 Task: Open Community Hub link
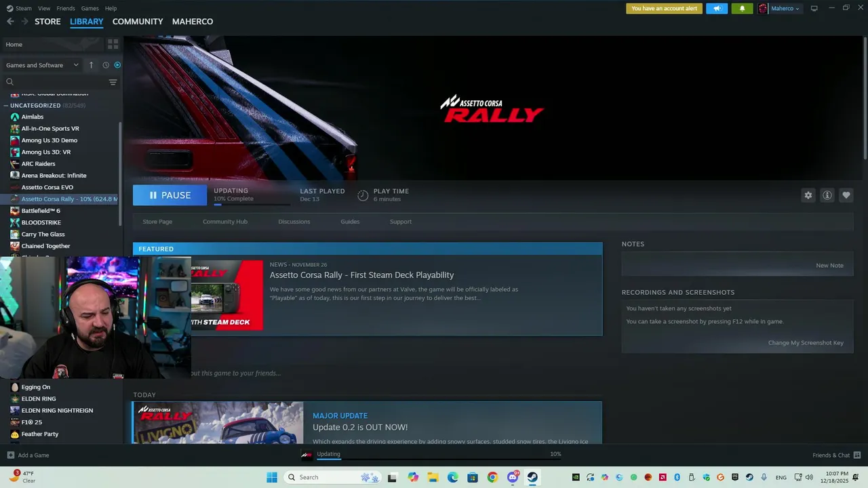point(225,222)
